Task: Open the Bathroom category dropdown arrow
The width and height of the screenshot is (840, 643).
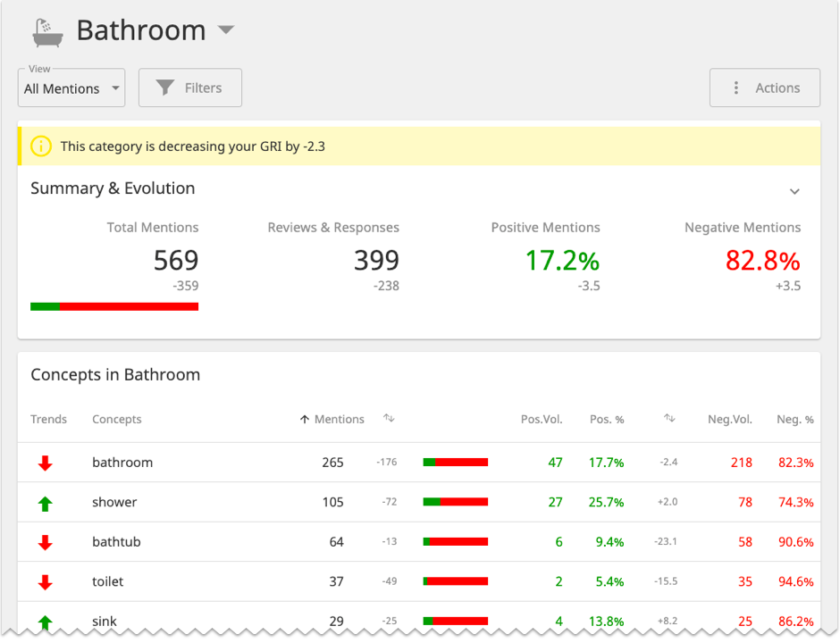Action: tap(226, 30)
